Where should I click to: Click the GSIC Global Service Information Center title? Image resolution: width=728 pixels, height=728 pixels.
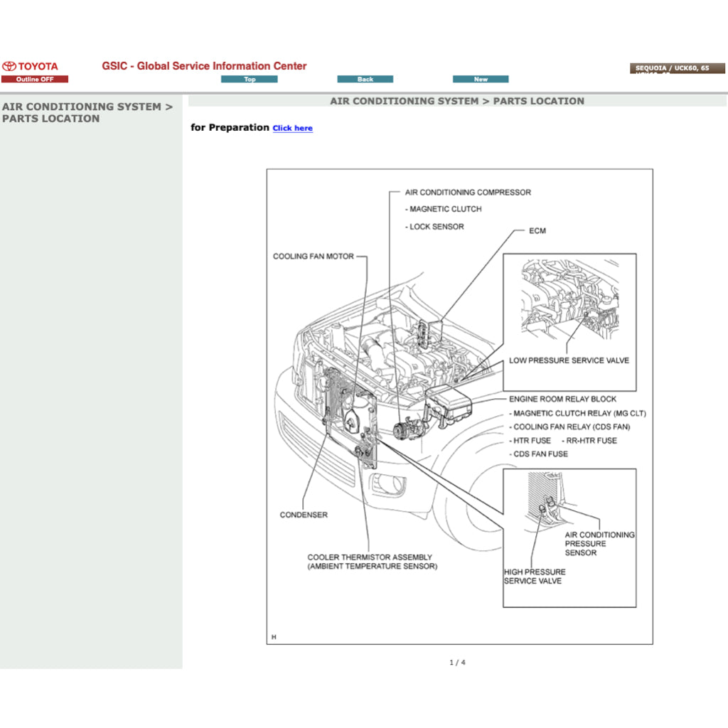[x=204, y=65]
